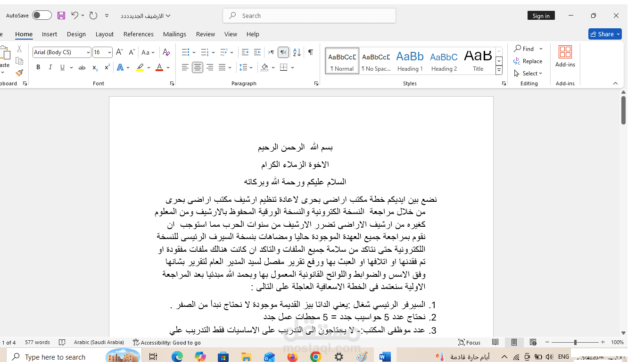
Task: Activate the Format Painter brush
Action: pyautogui.click(x=19, y=73)
